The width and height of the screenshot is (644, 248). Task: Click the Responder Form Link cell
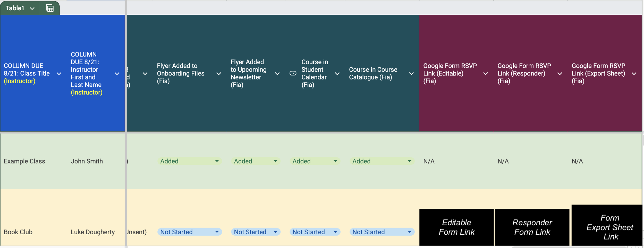coord(532,227)
